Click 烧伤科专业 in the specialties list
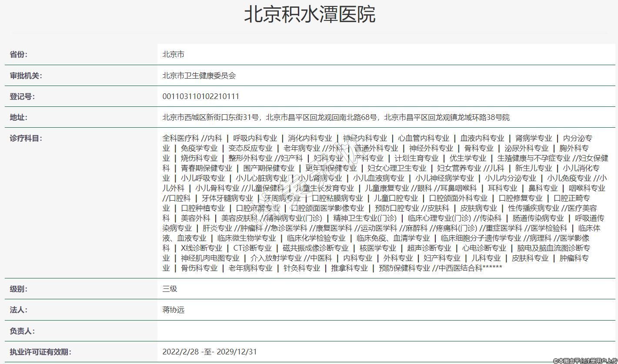This screenshot has height=364, width=618. click(x=199, y=158)
